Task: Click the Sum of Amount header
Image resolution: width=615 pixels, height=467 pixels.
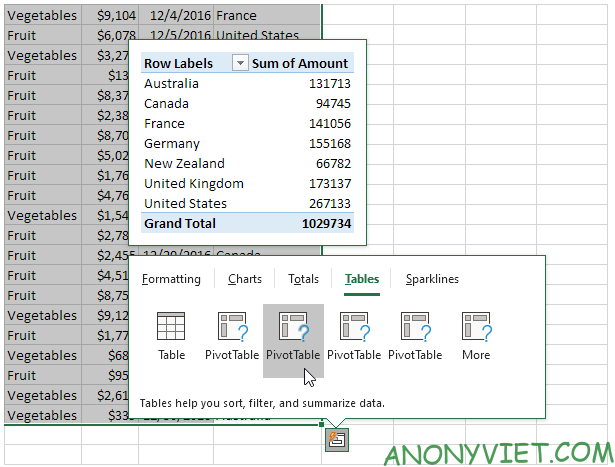Action: (300, 63)
